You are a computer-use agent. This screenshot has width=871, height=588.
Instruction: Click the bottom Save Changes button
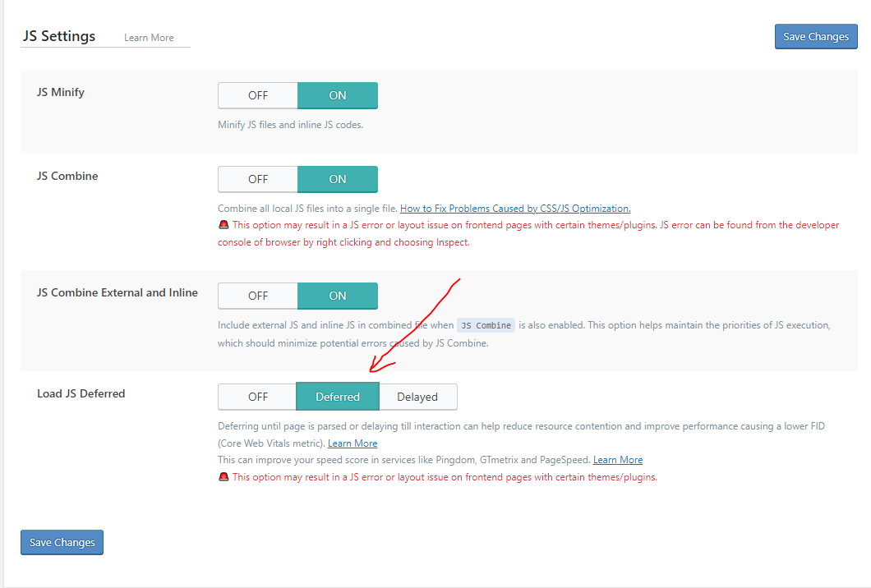[62, 543]
